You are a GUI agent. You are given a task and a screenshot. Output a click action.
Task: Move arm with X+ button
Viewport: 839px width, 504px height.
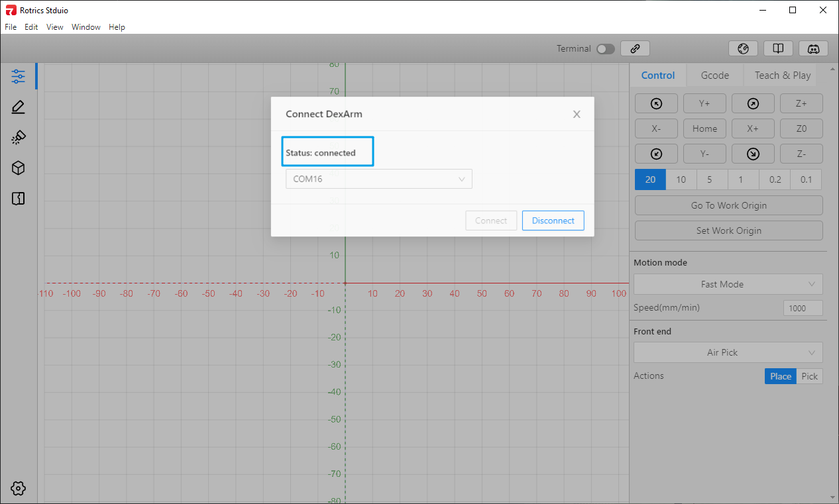753,128
